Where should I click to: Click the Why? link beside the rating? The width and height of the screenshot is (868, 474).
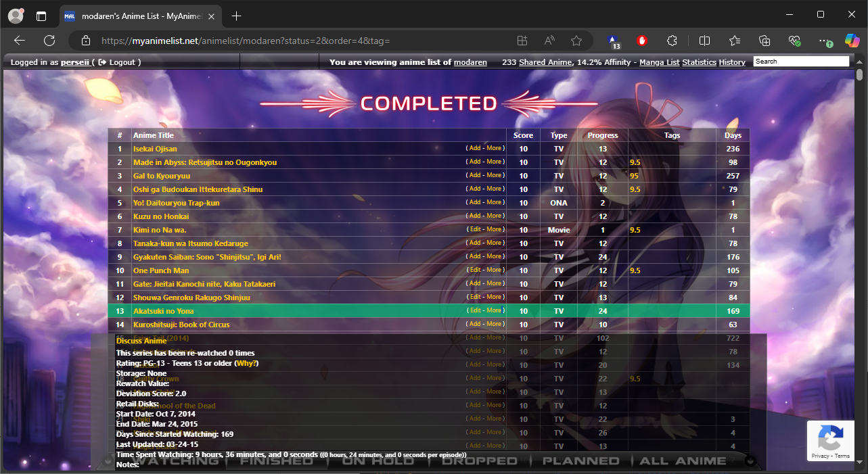click(x=246, y=363)
